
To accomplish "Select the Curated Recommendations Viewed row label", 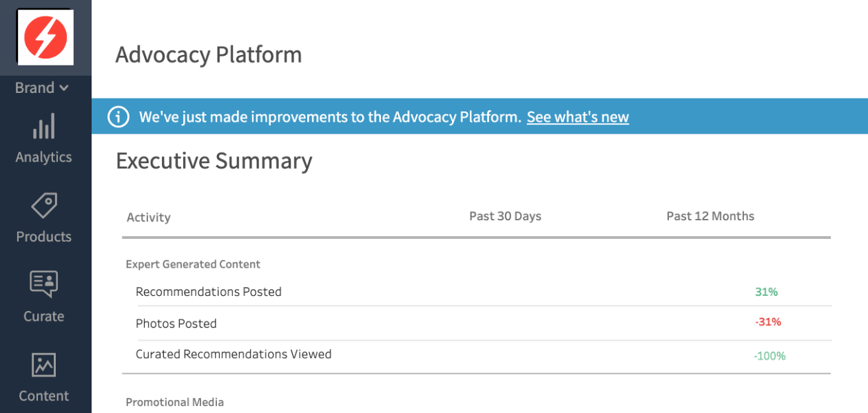I will (234, 354).
